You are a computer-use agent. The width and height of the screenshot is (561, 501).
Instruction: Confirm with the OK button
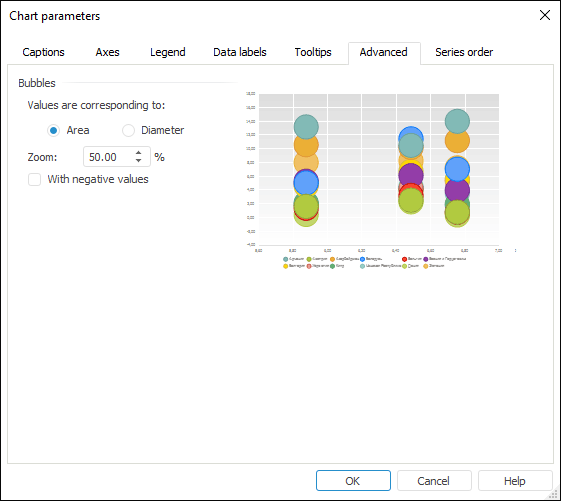353,481
